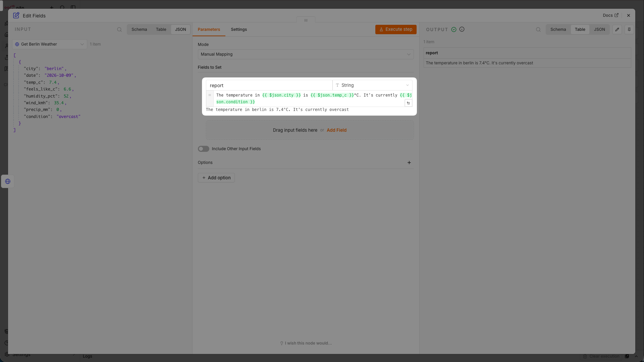Select Schema view in INPUT panel
The image size is (644, 362).
click(x=139, y=29)
